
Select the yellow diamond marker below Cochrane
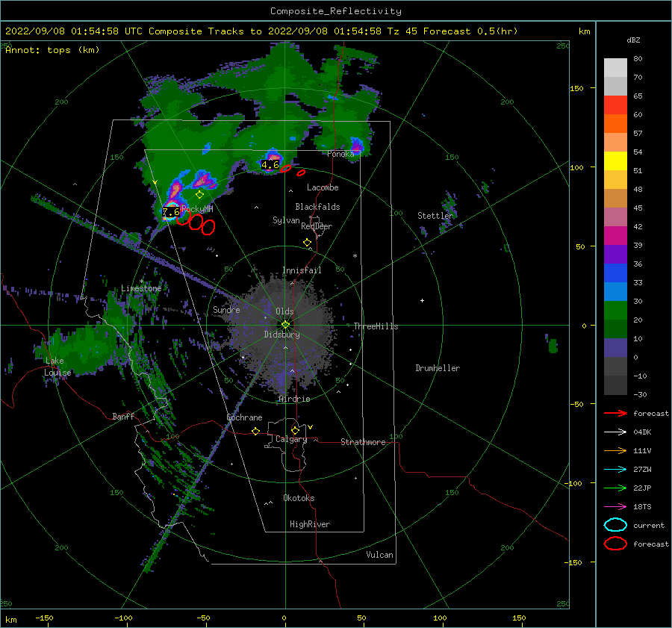[x=256, y=432]
